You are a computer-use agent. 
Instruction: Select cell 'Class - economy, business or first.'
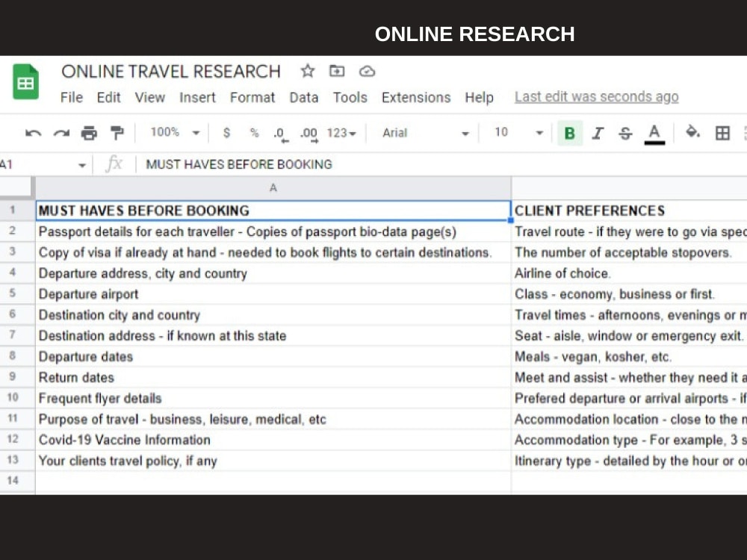tap(629, 293)
